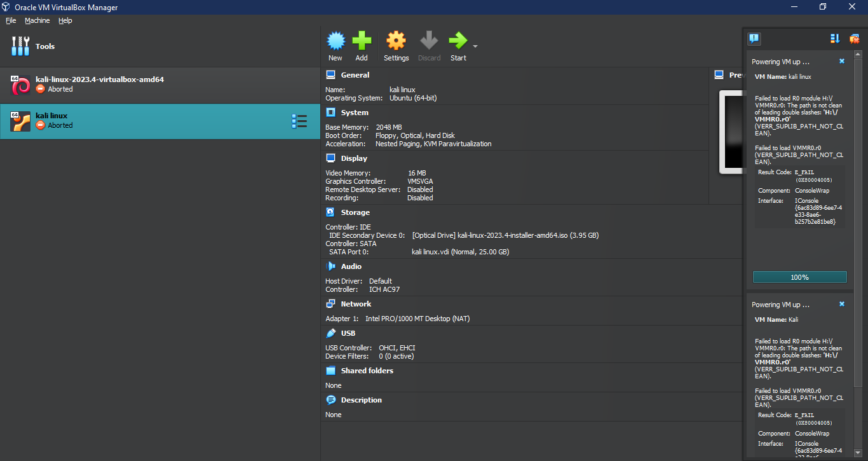Click the '16 MB' video memory value

click(417, 173)
